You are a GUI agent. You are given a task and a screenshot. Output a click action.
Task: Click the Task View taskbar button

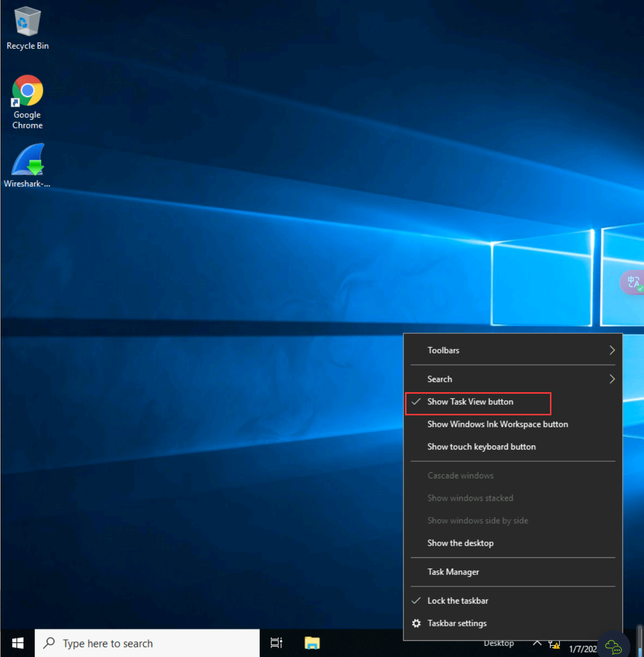point(276,643)
